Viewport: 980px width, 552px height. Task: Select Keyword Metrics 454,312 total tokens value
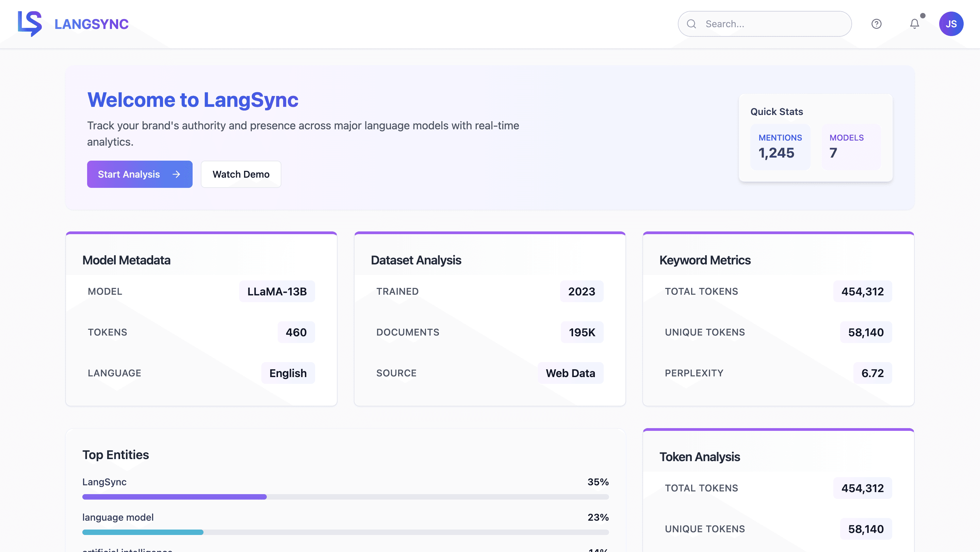tap(863, 291)
